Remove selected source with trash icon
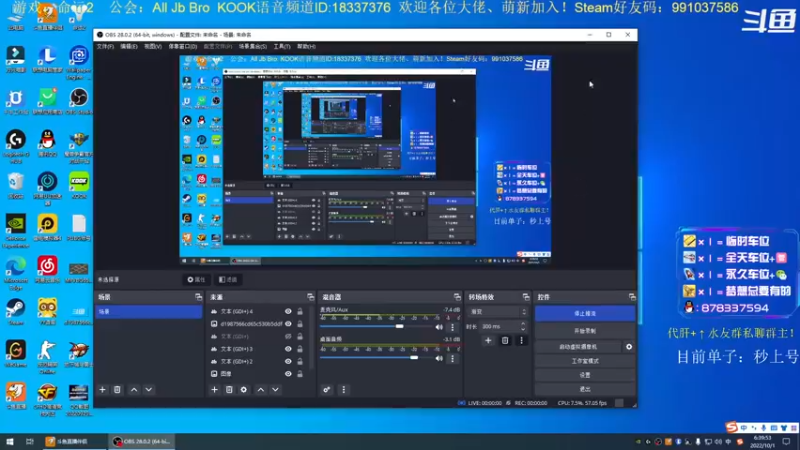 click(x=229, y=390)
